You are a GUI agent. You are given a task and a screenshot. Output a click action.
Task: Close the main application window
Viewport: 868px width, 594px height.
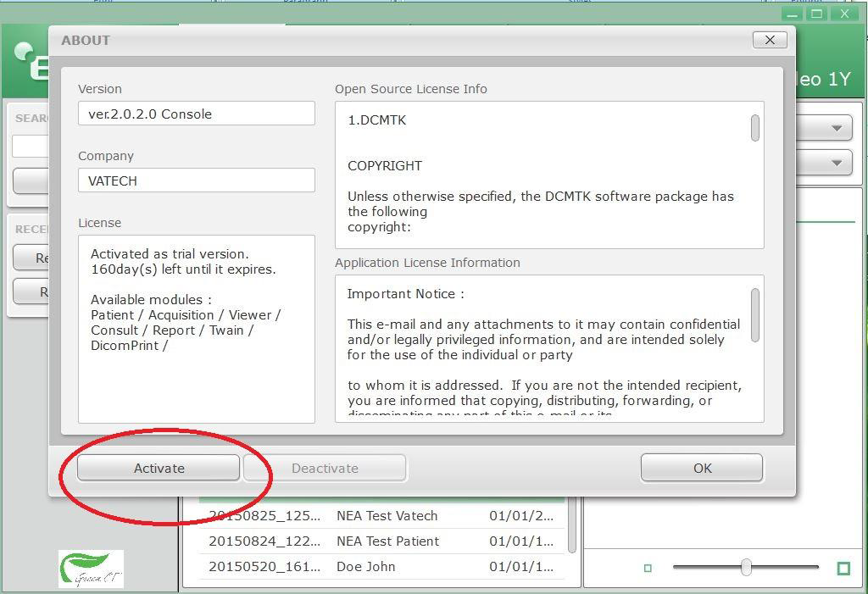(844, 14)
